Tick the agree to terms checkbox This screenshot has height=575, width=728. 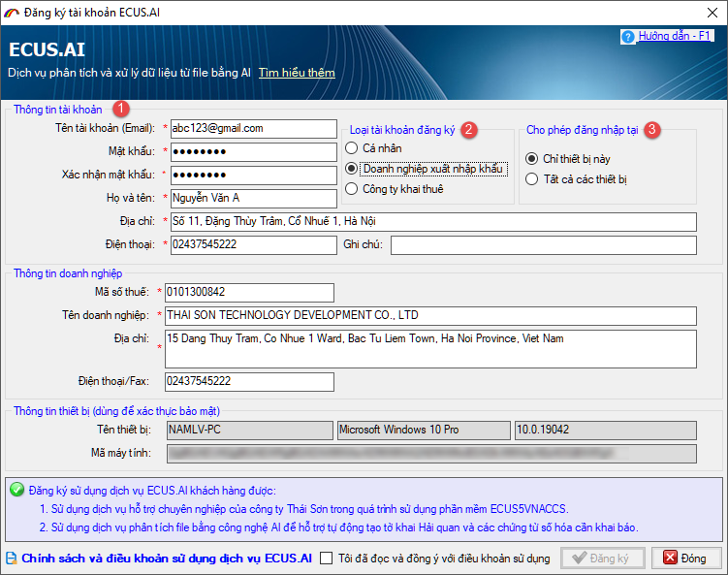327,559
